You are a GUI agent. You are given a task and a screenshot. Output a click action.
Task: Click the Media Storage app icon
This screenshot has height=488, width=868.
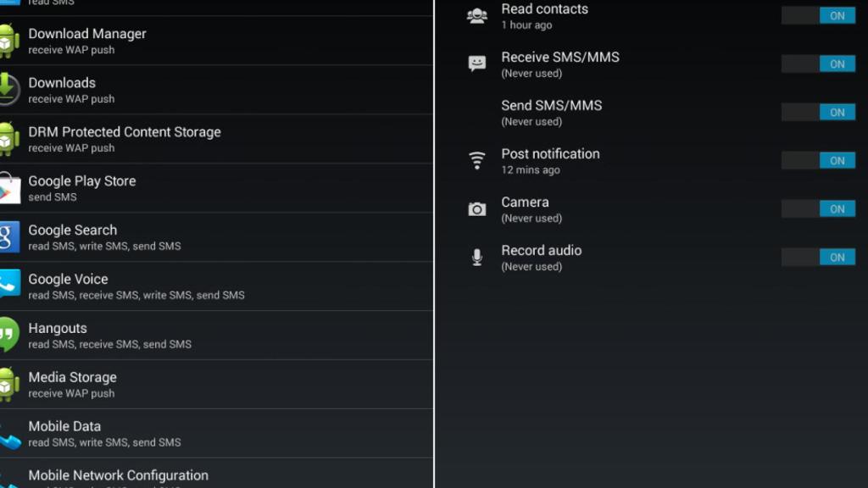click(x=9, y=383)
